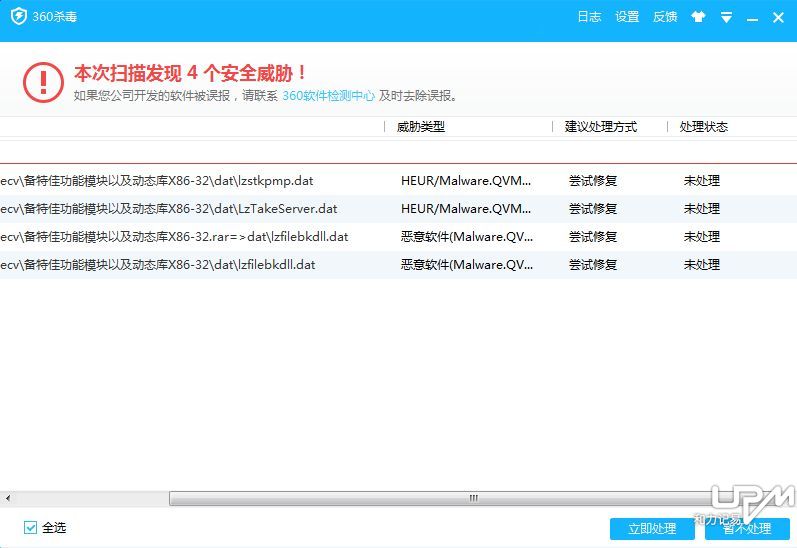Click HEUR/Malware.QVM type in LzTakeServer.dat row

tap(466, 209)
